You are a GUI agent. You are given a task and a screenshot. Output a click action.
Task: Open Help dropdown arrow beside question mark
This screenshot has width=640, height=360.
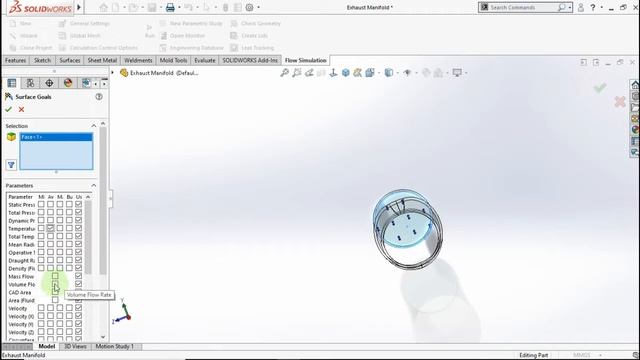pyautogui.click(x=602, y=7)
